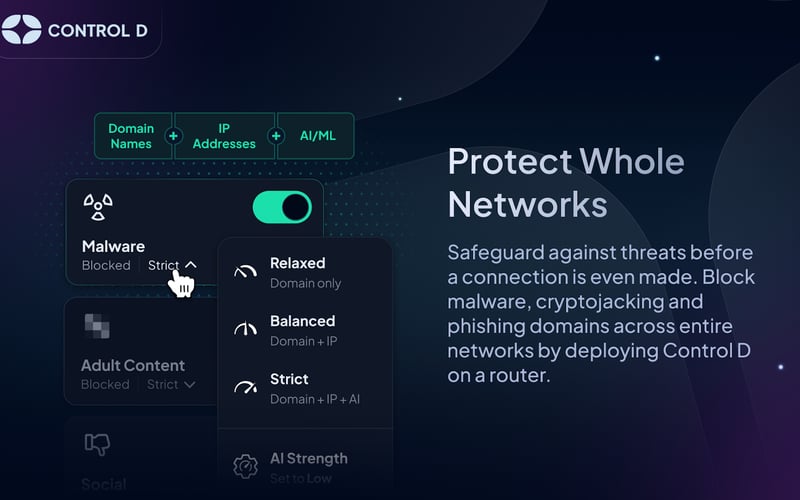The height and width of the screenshot is (500, 800).
Task: Click the AI/ML tag
Action: (318, 136)
